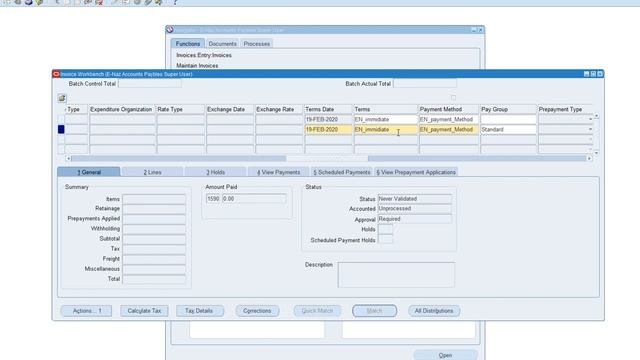Open Prepayment Type dropdown in first row

coord(590,119)
